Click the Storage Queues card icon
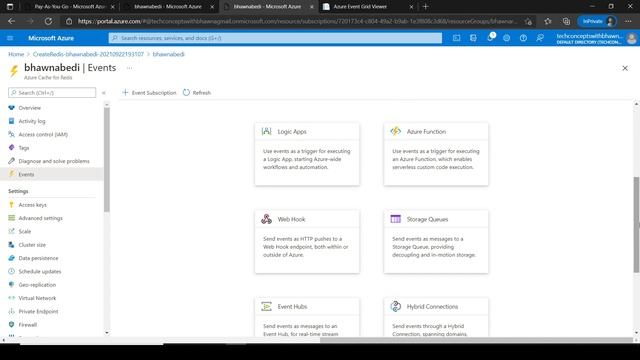Viewport: 640px width, 360px height. (396, 219)
